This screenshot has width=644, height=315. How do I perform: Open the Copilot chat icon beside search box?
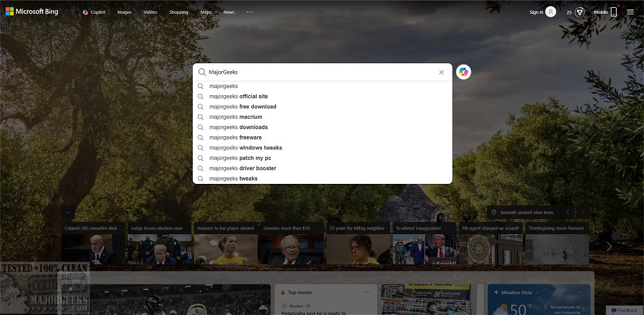point(463,72)
